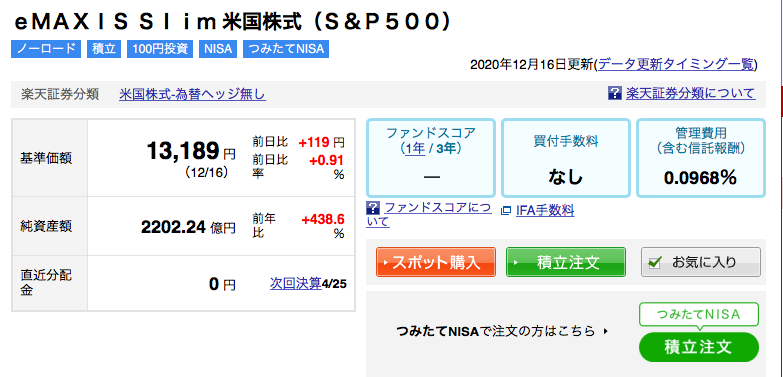Click the つみたてNISA blue tag

(x=286, y=49)
